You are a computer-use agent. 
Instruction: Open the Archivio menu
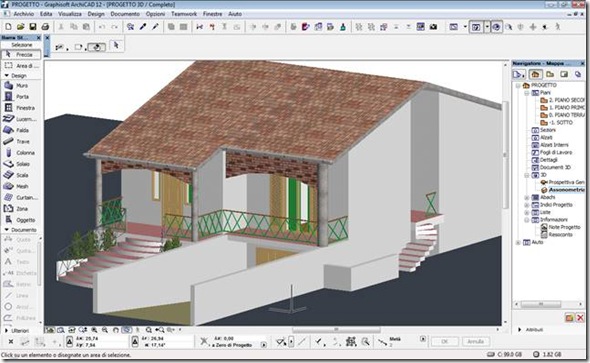(x=24, y=14)
